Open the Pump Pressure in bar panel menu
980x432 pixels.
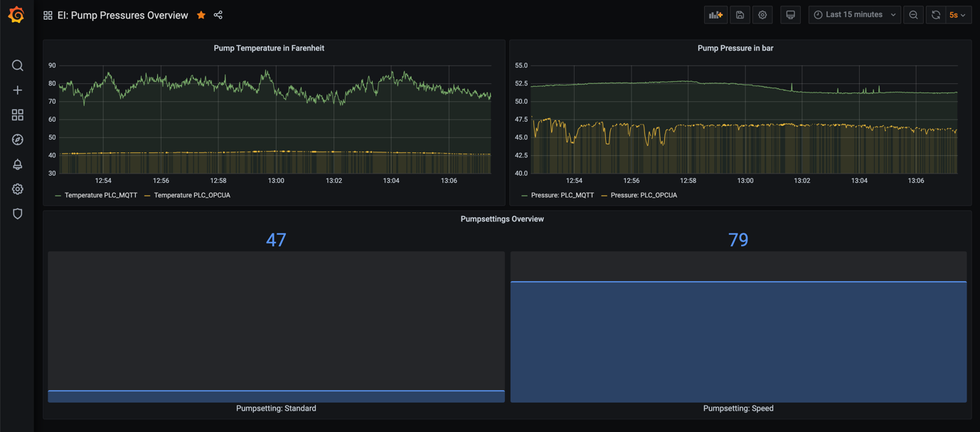coord(736,48)
